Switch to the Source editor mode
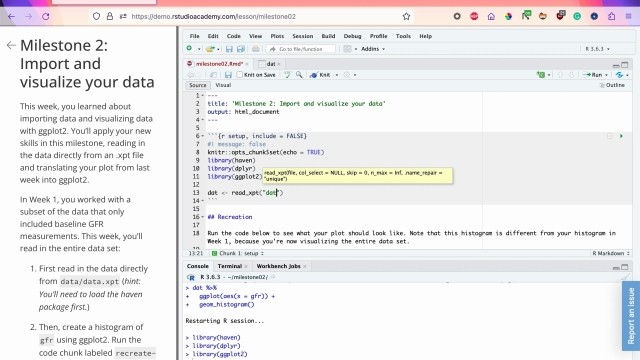Screen dimensions: 640x360 pyautogui.click(x=198, y=85)
